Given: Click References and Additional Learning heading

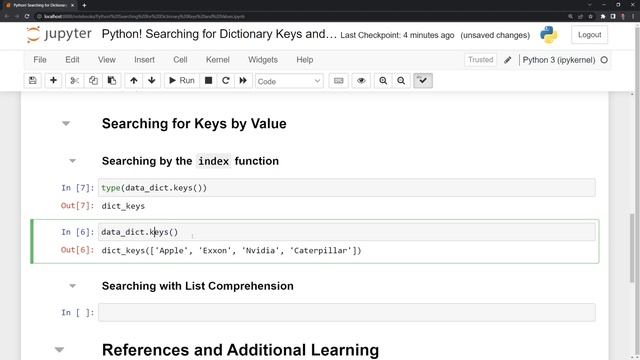Looking at the screenshot, I should click(240, 350).
